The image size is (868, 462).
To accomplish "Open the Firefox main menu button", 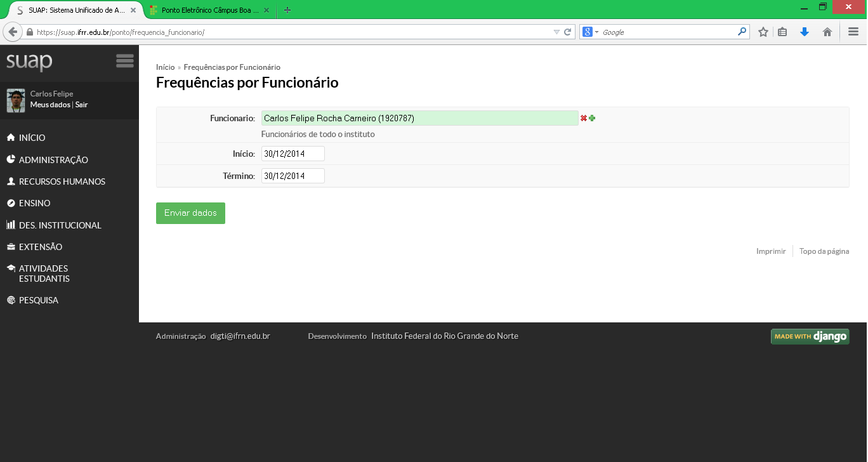I will pyautogui.click(x=853, y=32).
